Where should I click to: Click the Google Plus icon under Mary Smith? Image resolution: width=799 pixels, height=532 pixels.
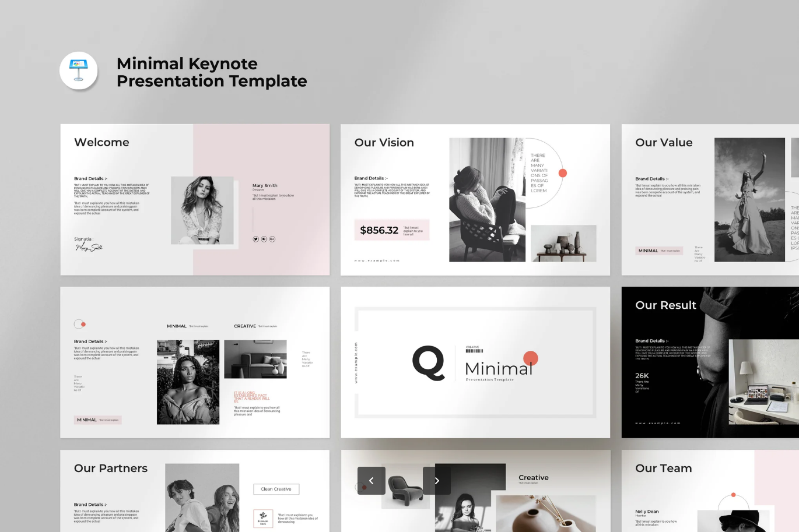[272, 239]
